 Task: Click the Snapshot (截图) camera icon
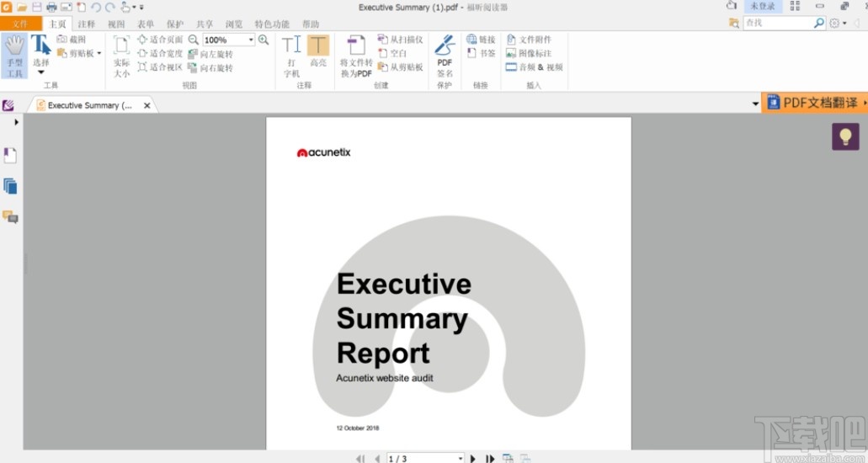[x=62, y=40]
